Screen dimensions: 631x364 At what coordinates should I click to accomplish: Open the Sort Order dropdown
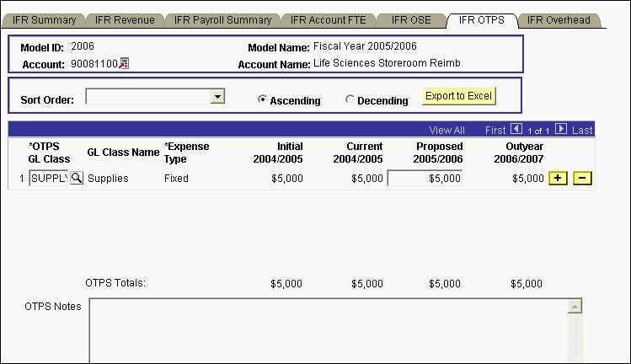217,97
